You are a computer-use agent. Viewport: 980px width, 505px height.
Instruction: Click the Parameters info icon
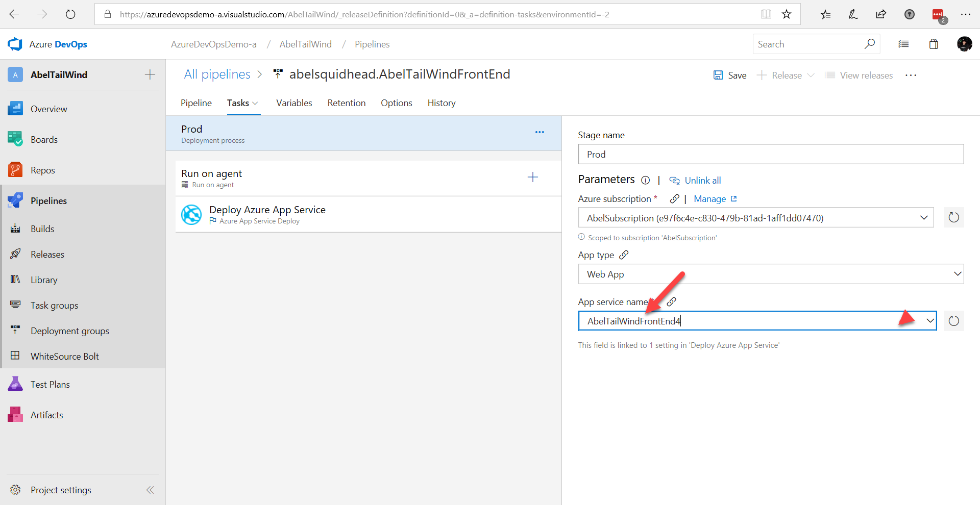tap(645, 180)
